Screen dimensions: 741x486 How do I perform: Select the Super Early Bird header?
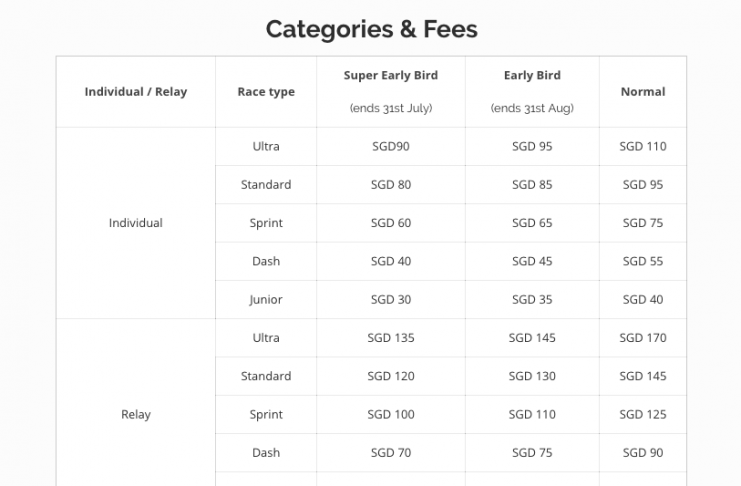point(391,75)
